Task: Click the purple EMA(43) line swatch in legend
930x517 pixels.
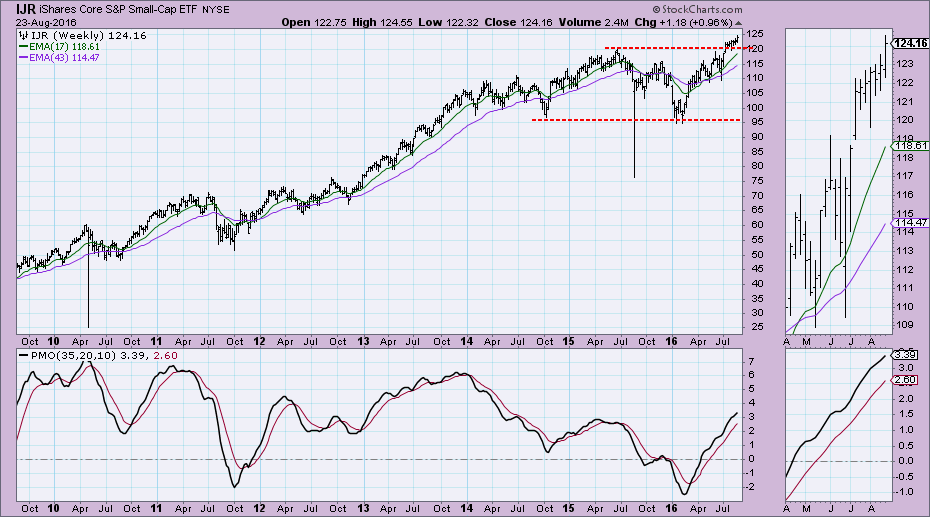Action: (x=23, y=58)
